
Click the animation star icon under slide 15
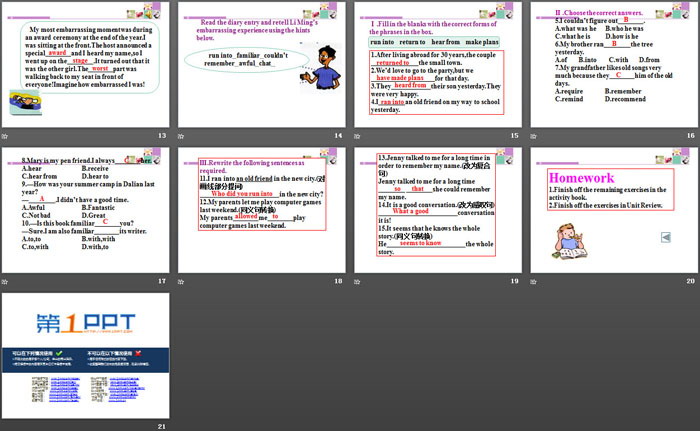click(357, 136)
